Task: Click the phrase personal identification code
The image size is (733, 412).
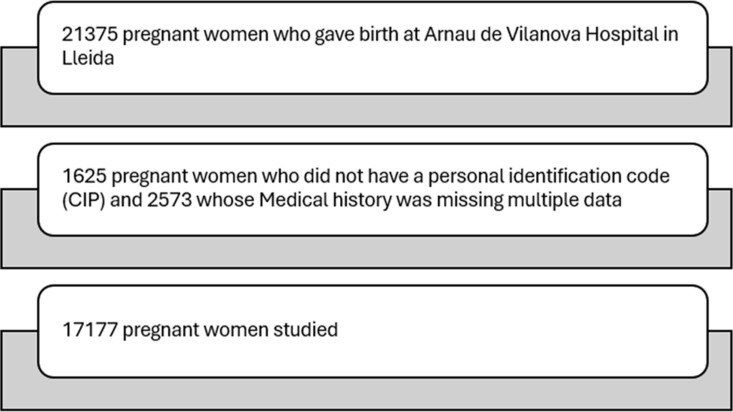Action: click(x=549, y=176)
